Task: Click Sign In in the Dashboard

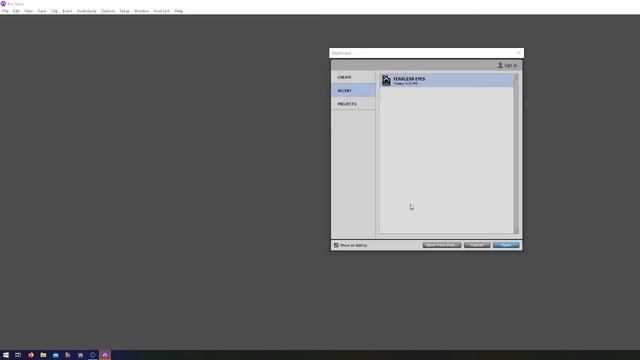Action: [507, 65]
